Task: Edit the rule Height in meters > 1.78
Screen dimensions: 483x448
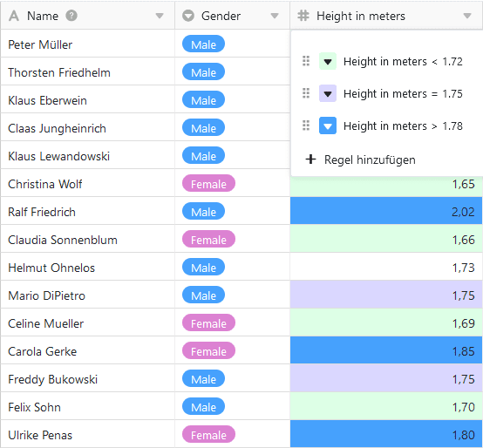Action: (403, 126)
